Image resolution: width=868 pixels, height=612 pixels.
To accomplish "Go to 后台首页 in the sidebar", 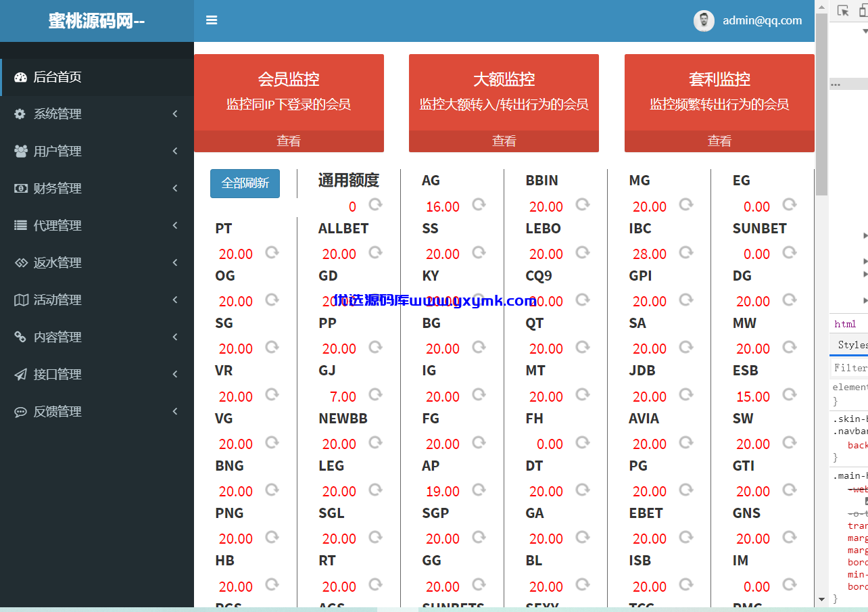I will pyautogui.click(x=97, y=77).
